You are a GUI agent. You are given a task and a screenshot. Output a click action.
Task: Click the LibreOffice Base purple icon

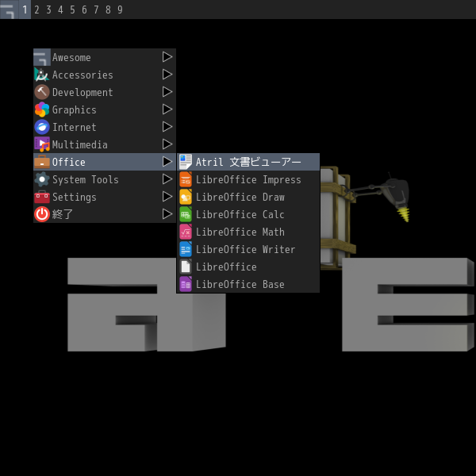point(186,284)
